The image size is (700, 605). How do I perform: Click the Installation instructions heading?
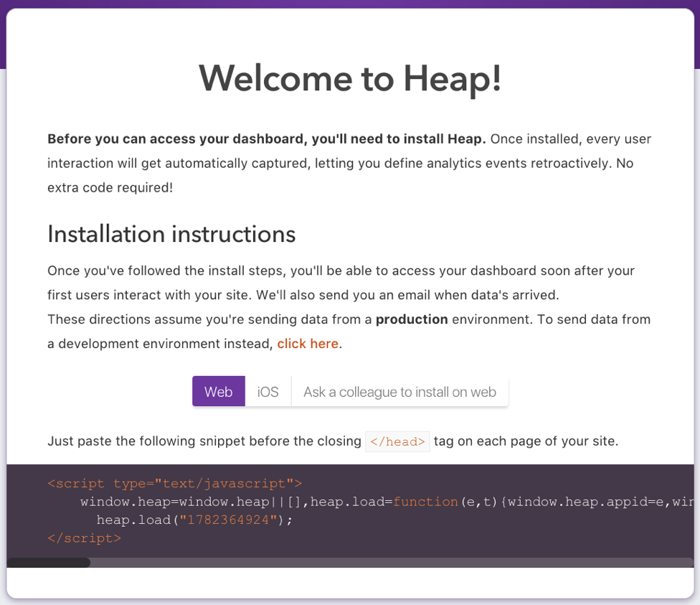[x=171, y=234]
